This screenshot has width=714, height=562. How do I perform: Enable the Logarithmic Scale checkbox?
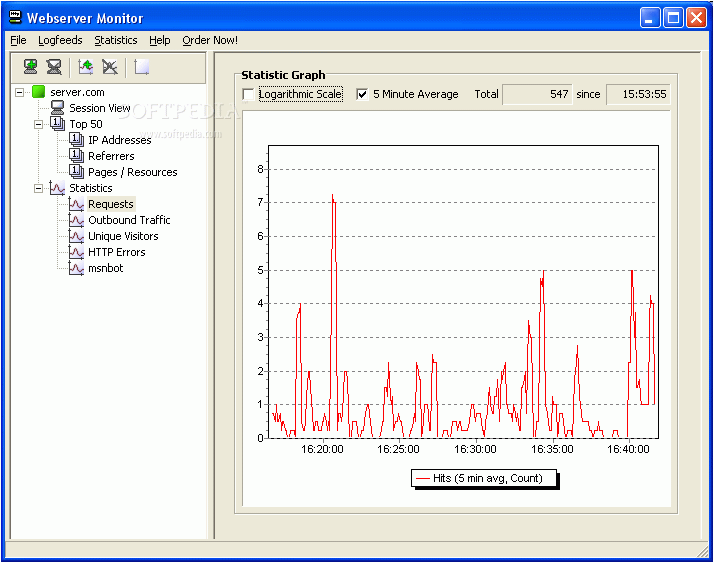tap(249, 94)
